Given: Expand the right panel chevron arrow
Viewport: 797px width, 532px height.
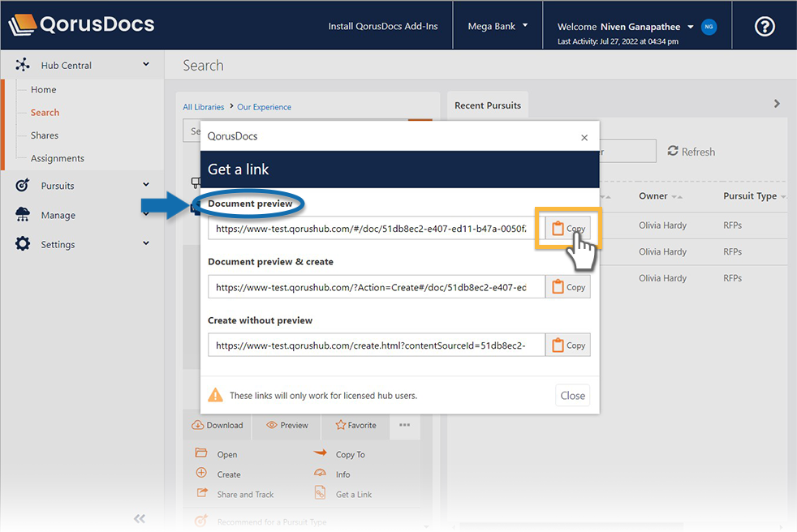Looking at the screenshot, I should click(x=777, y=104).
